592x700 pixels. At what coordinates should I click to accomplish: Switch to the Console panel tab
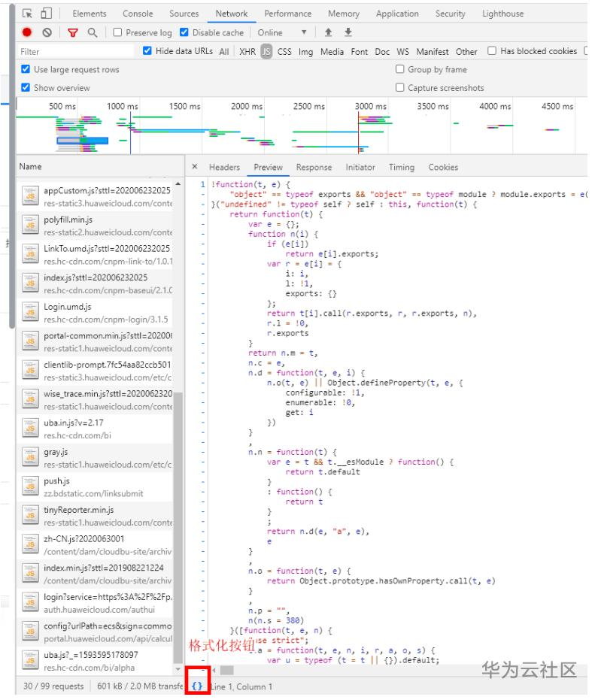click(x=138, y=14)
